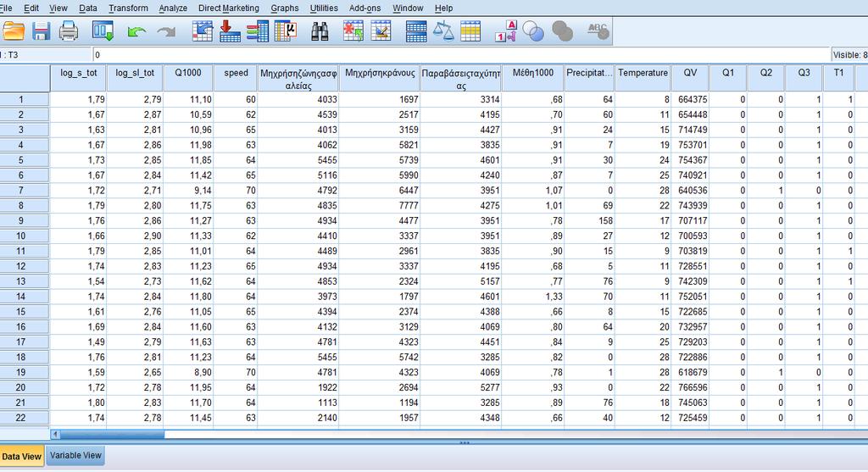The height and width of the screenshot is (472, 868).
Task: Open the Utilities menu
Action: (x=324, y=8)
